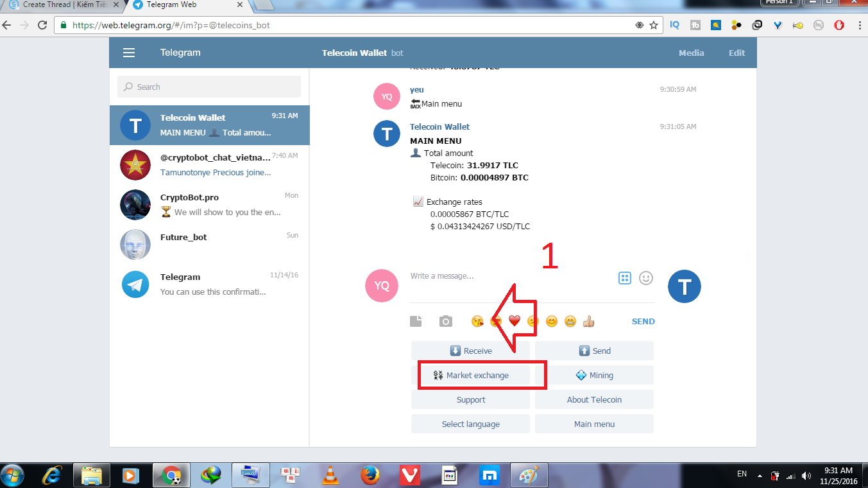The image size is (868, 488).
Task: Click the 'tb' extension icon
Action: point(695,26)
